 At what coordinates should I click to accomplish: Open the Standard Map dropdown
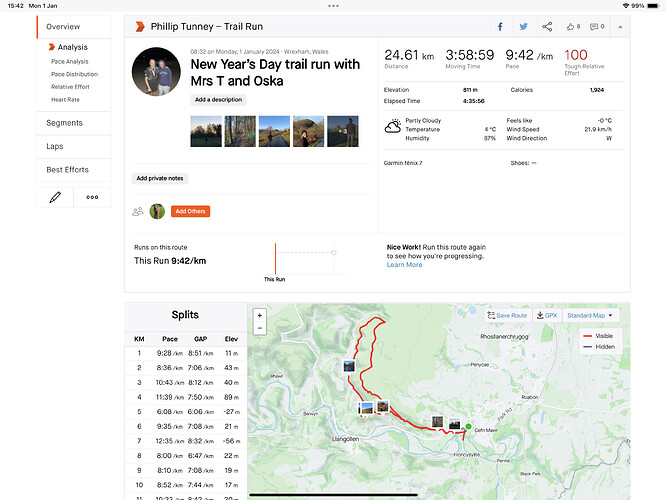coord(590,315)
